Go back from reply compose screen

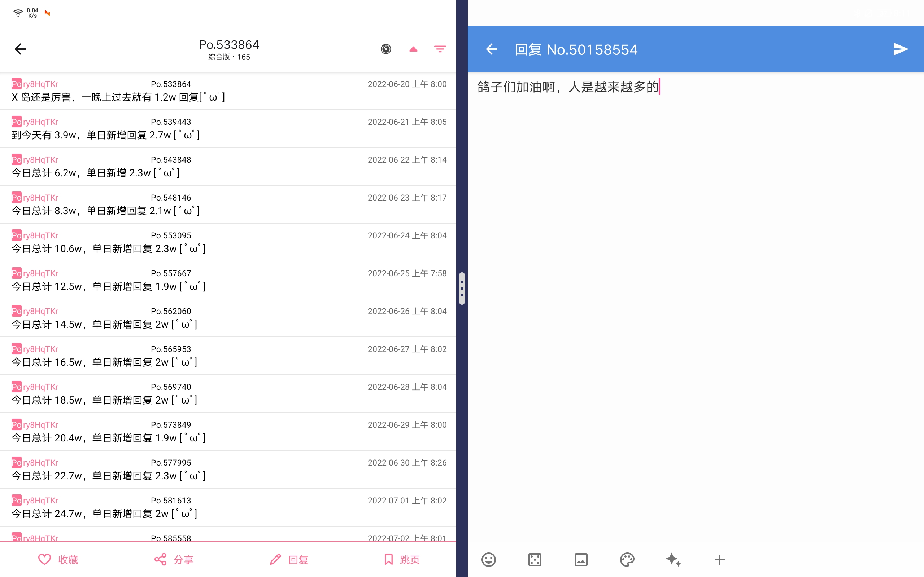point(491,49)
